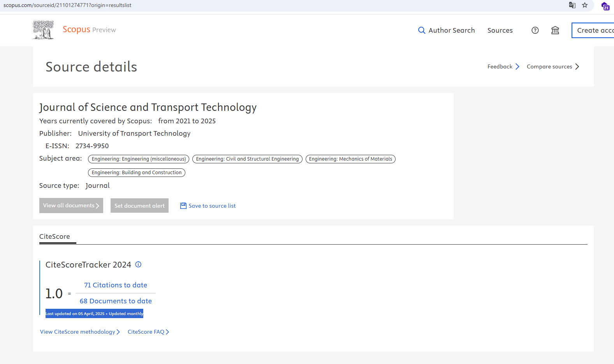Open the purple browser extension icon
This screenshot has width=614, height=364.
[605, 6]
